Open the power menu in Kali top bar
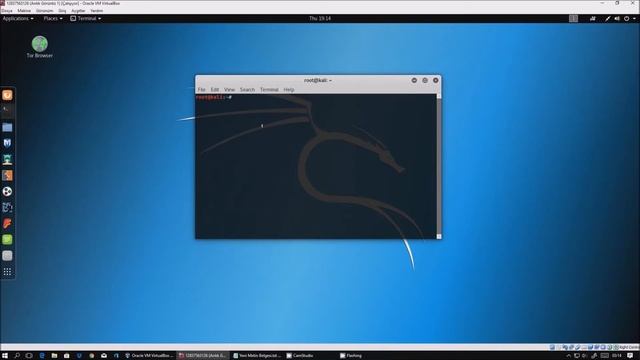Viewport: 640px width, 360px height. click(x=629, y=18)
